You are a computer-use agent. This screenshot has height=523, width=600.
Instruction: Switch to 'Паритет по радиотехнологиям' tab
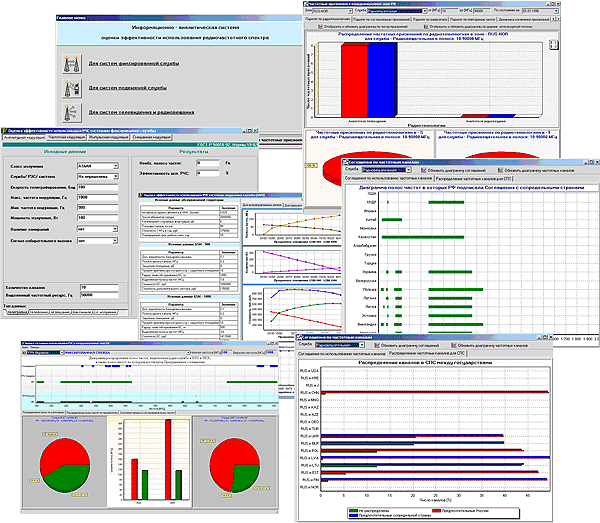pos(327,19)
